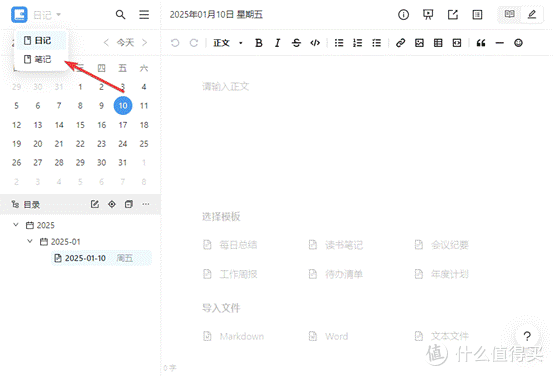Click the export share icon
The image size is (553, 376).
[x=452, y=14]
